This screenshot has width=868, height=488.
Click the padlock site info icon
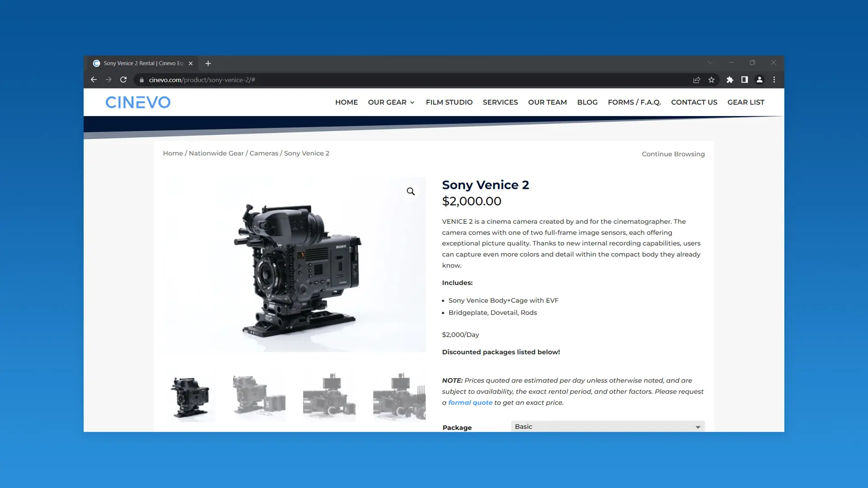[142, 80]
